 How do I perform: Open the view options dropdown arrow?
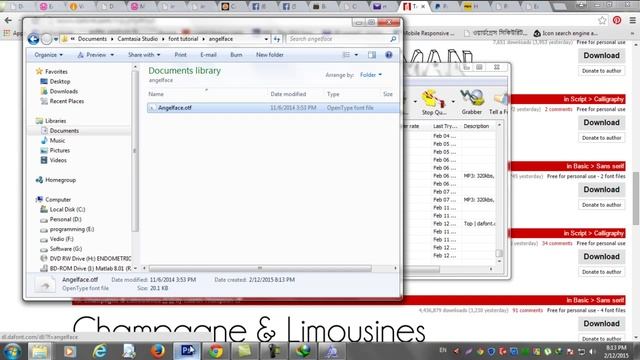click(356, 55)
